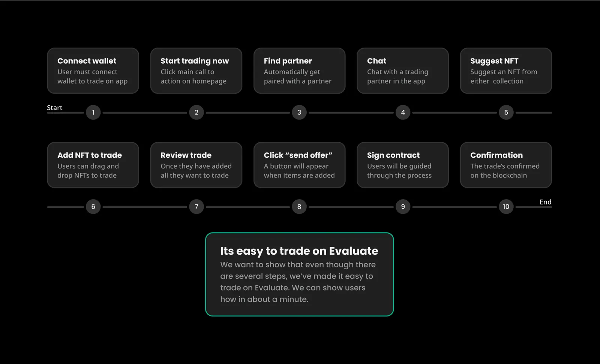Select step 2 timeline marker

click(196, 112)
